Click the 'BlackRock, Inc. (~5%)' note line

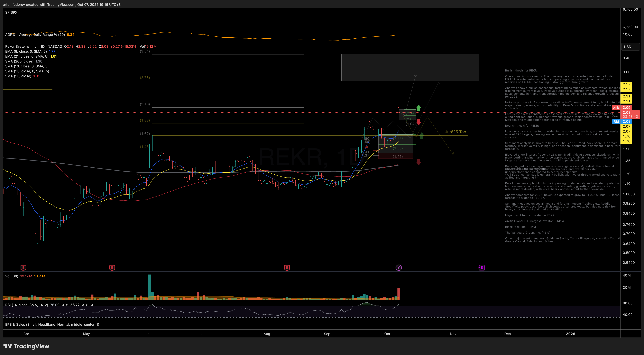[x=521, y=227]
